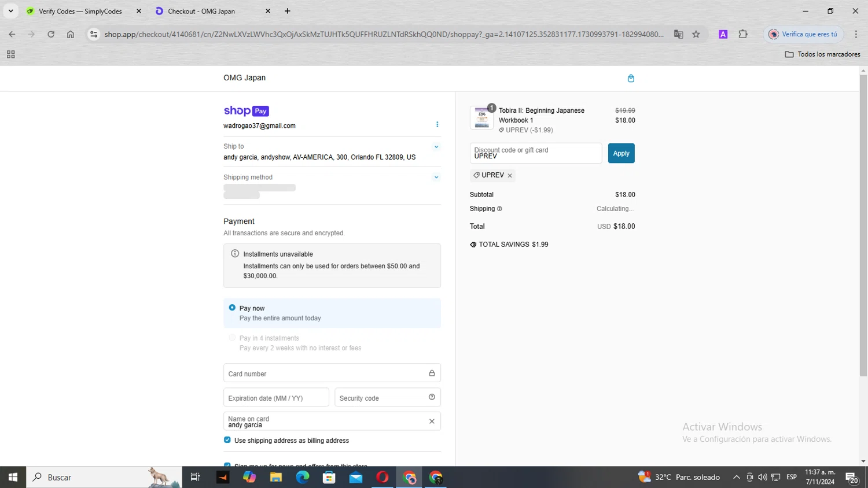Switch to Verify Codes — SimplyCodes tab

[80, 11]
